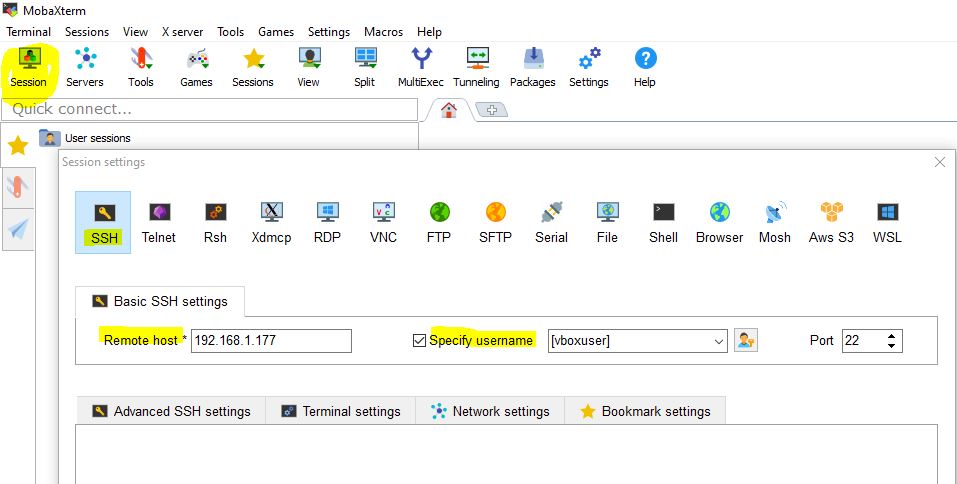The height and width of the screenshot is (484, 957).
Task: Expand the username dropdown list
Action: coord(719,342)
